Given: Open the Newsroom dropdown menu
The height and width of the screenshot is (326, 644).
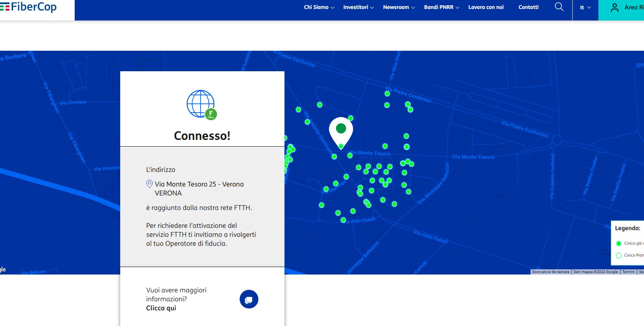Looking at the screenshot, I should coord(399,7).
